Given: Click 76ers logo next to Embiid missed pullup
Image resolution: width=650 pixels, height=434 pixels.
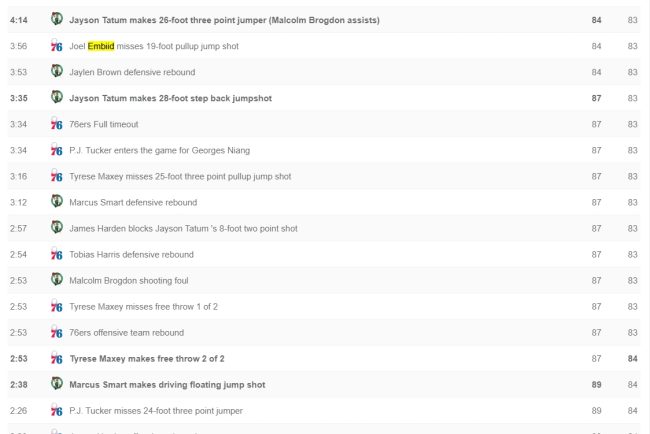Looking at the screenshot, I should (x=56, y=46).
